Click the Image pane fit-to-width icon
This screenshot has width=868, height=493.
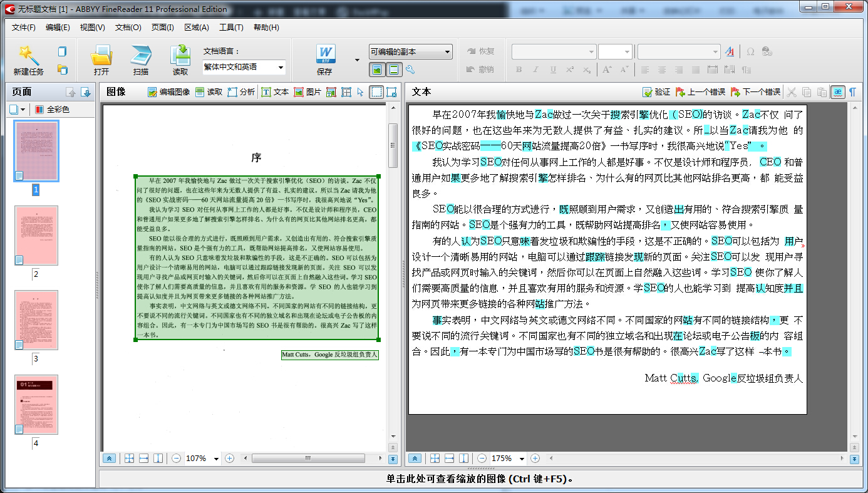click(x=143, y=459)
